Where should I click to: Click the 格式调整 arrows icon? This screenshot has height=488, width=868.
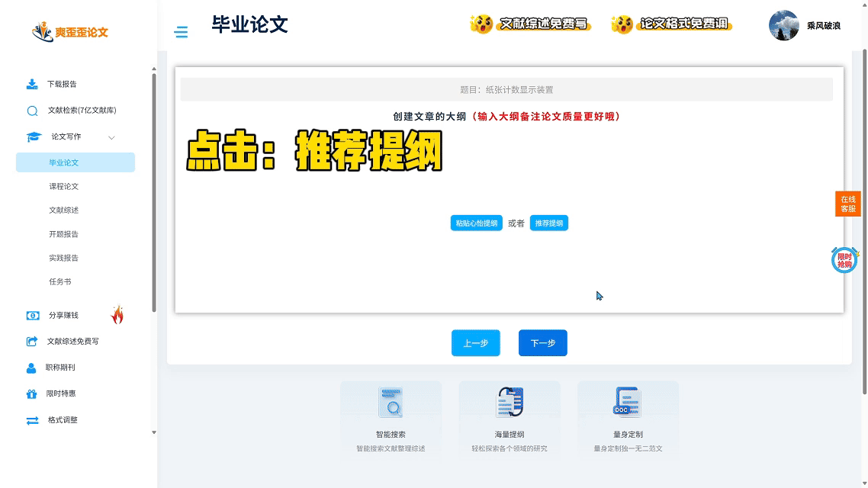(32, 420)
